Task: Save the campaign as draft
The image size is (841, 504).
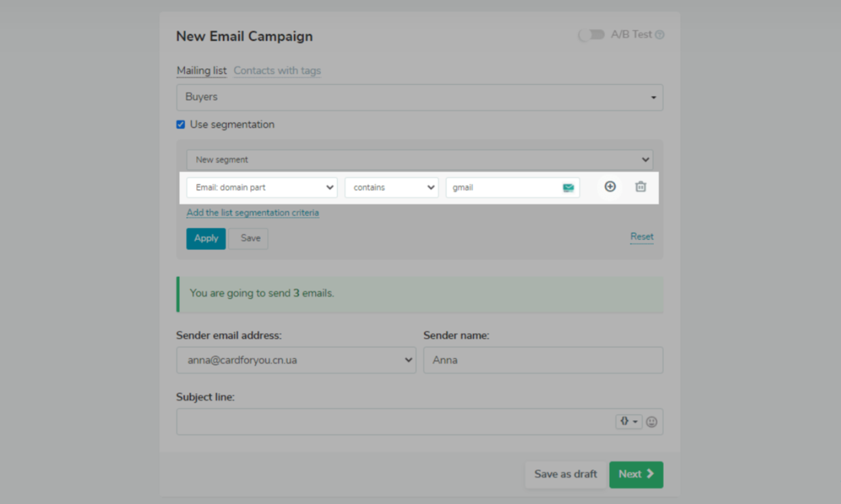Action: pos(565,474)
